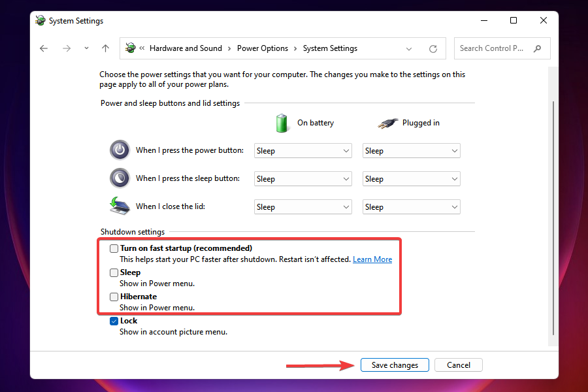Open power button On battery dropdown
Image resolution: width=588 pixels, height=392 pixels.
303,151
